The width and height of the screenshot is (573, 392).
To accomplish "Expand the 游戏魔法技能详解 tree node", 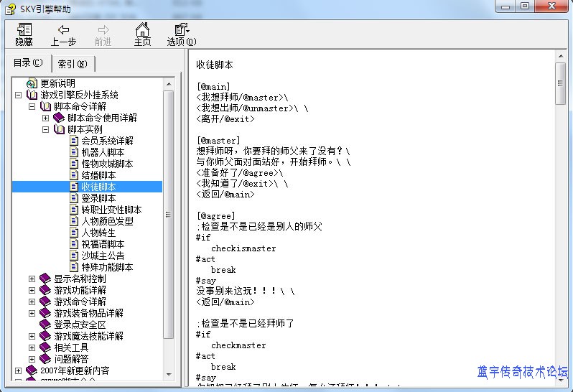I will coord(32,336).
